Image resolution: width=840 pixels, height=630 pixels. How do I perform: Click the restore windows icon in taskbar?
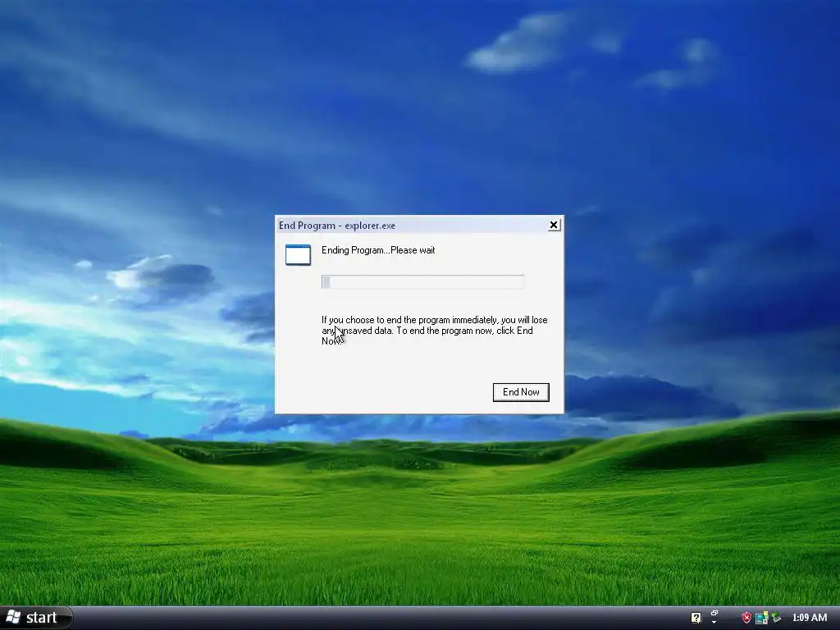tap(714, 613)
